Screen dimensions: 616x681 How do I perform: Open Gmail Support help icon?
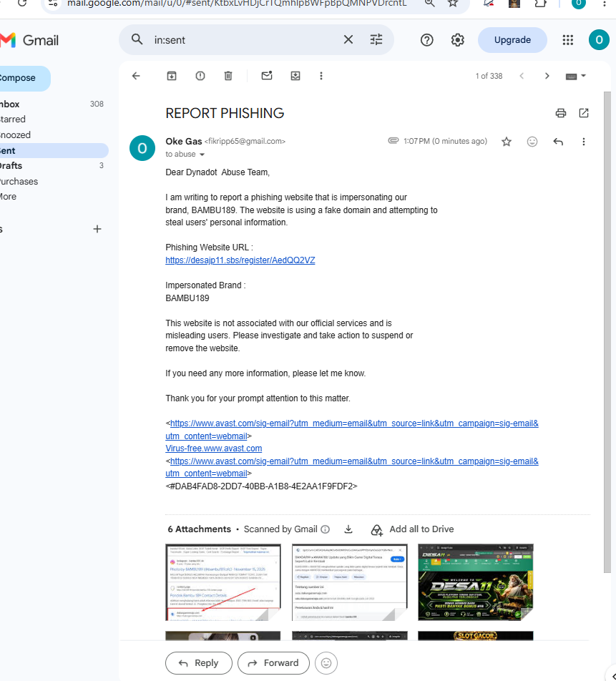426,40
